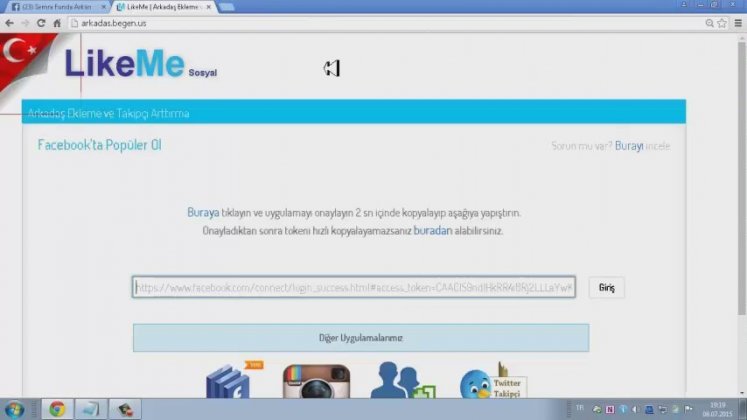Close the LikeMe browser tab
747x420 pixels.
(x=208, y=7)
